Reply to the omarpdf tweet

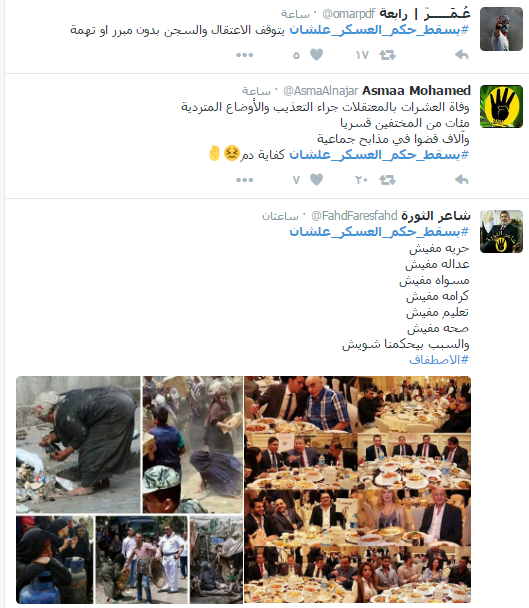click(462, 55)
